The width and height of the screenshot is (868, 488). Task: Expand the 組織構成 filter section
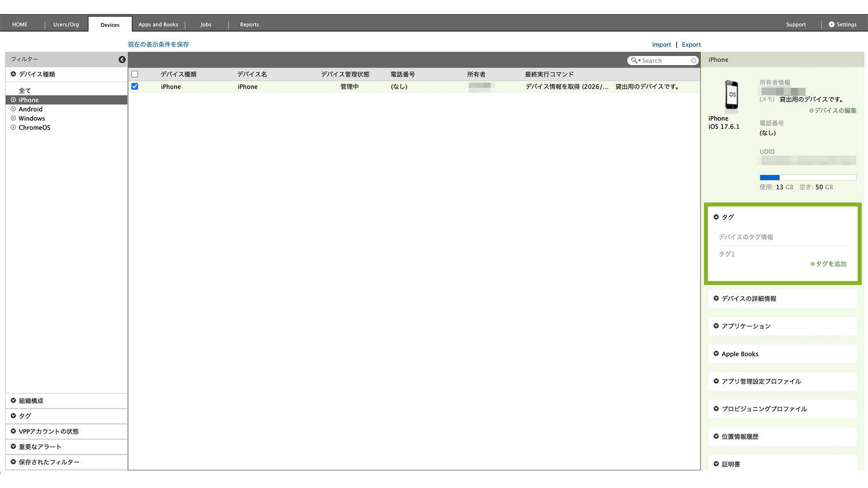(31, 401)
